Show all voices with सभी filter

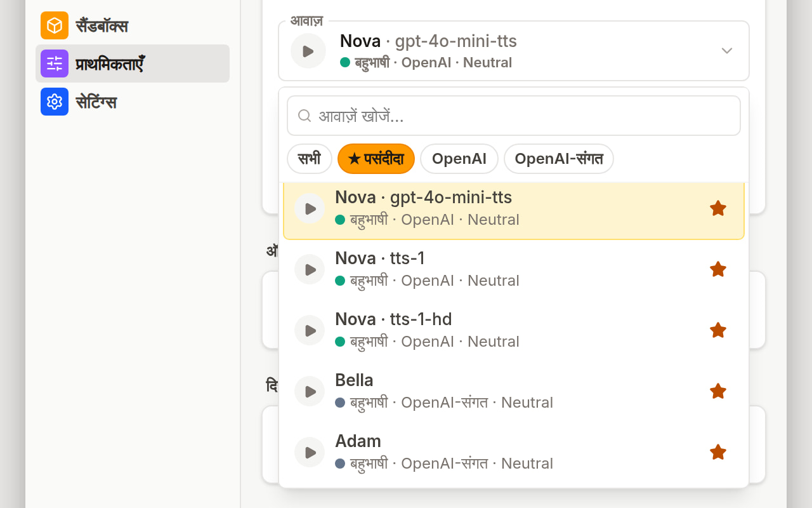[310, 159]
